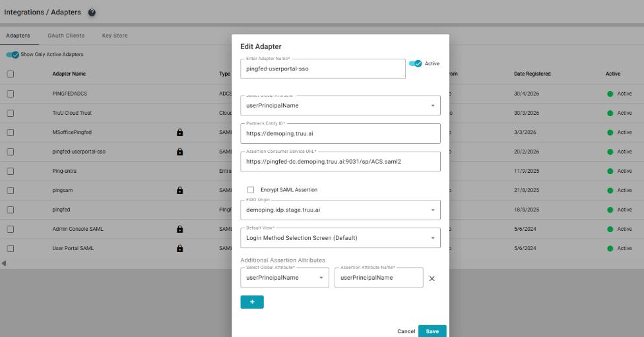
Task: Select the Admin Console SAML row checkbox
Action: point(11,229)
